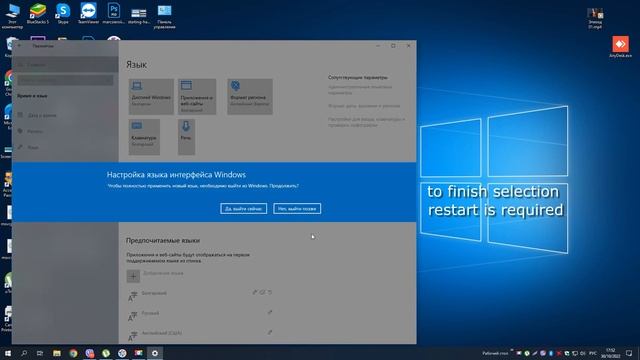Switch input language via РУС indicator
The width and height of the screenshot is (640, 360).
[x=593, y=353]
